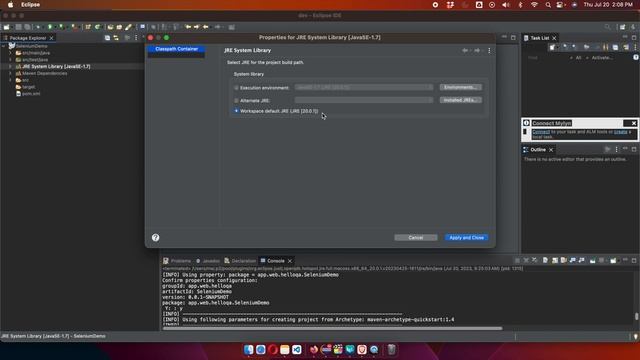Viewport: 640px width, 360px height.
Task: Open the Alternate JRE combo box
Action: (x=364, y=100)
